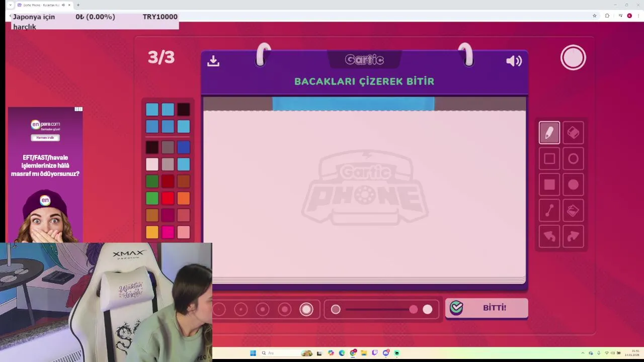Open the Windows Start menu
This screenshot has height=362, width=644.
(253, 353)
